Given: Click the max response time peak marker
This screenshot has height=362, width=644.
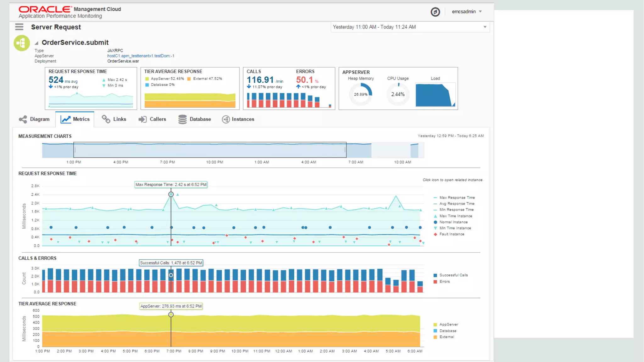Looking at the screenshot, I should tap(171, 194).
